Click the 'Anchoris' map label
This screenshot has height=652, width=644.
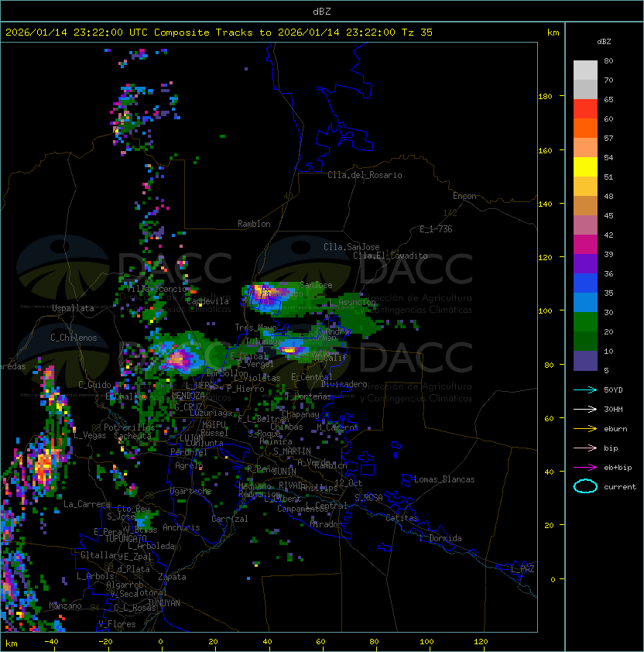tap(181, 527)
